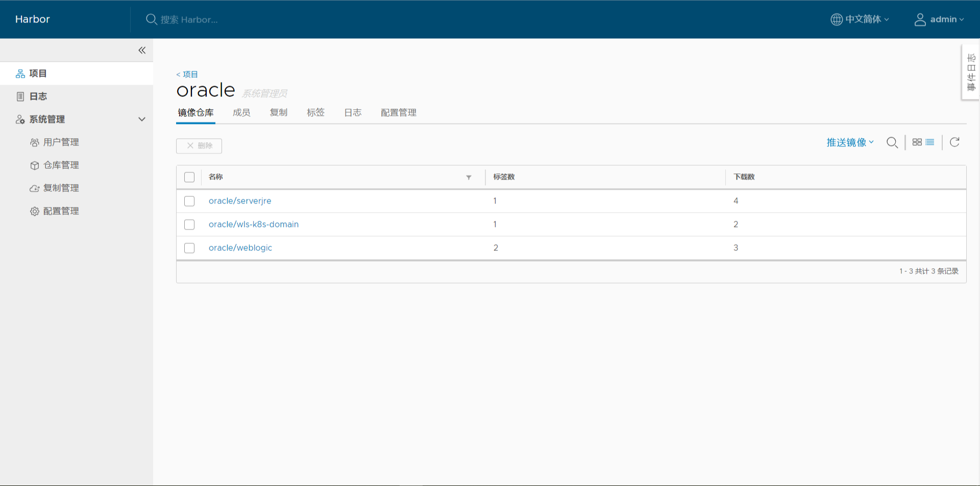The height and width of the screenshot is (486, 980).
Task: Click the search magnifier icon in header
Action: pyautogui.click(x=151, y=19)
